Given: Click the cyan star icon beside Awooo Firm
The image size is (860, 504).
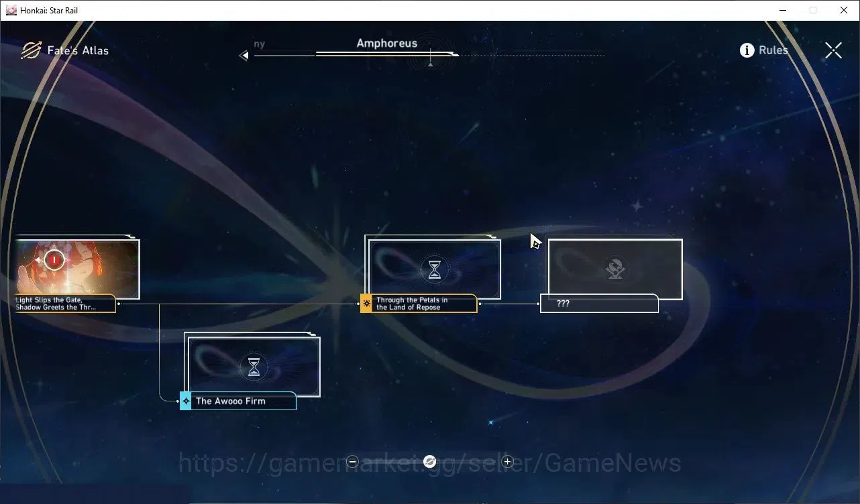Looking at the screenshot, I should 186,401.
